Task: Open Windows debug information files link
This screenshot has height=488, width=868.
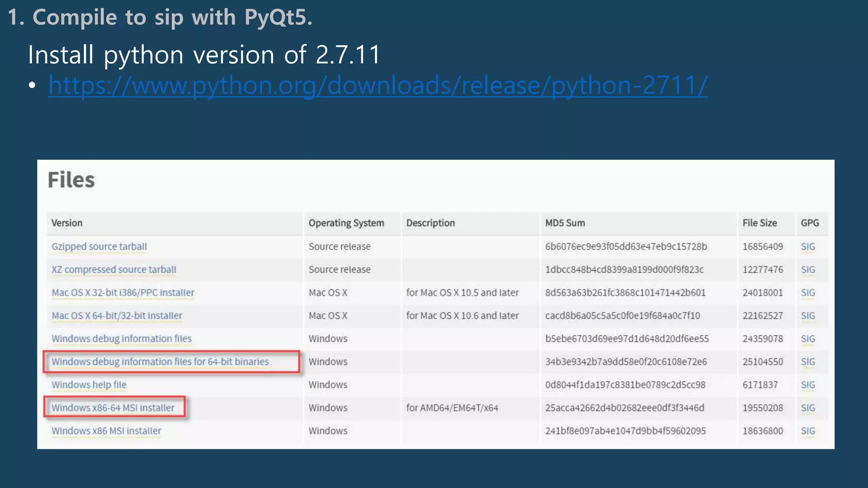Action: tap(121, 338)
